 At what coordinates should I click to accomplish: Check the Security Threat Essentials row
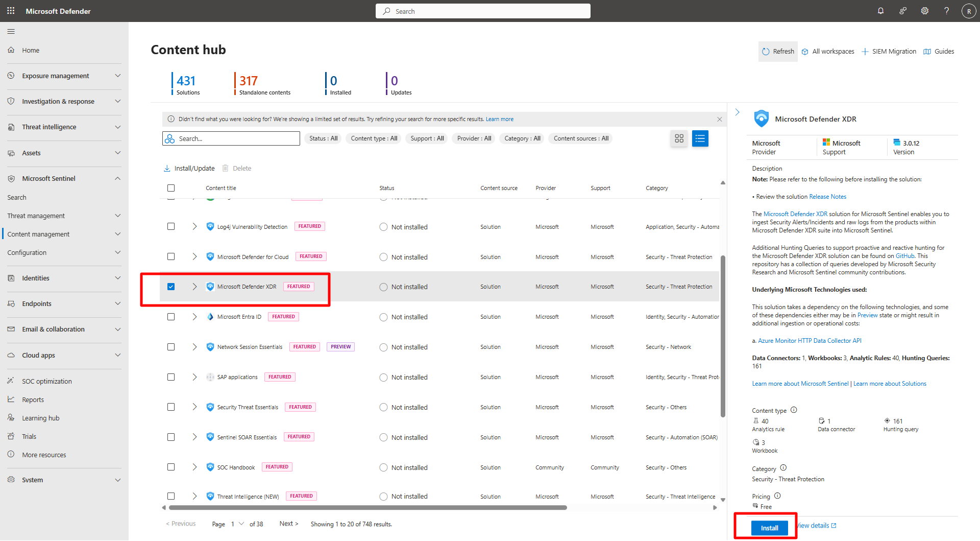tap(171, 407)
